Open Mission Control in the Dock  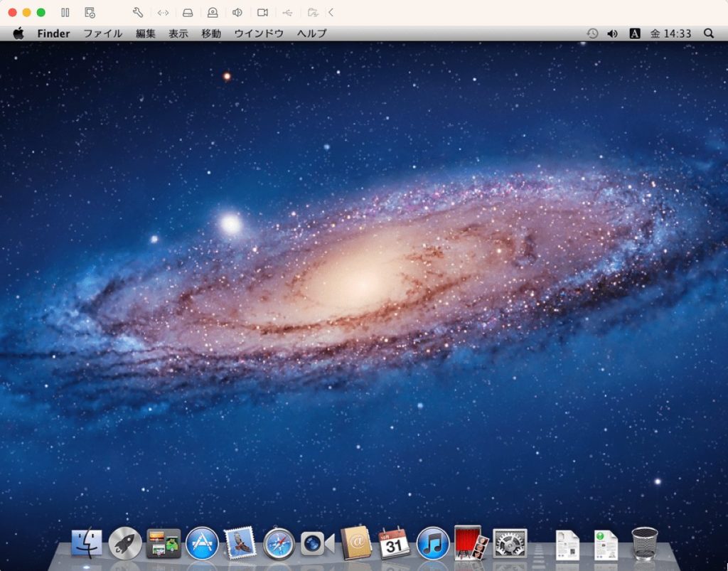[164, 543]
